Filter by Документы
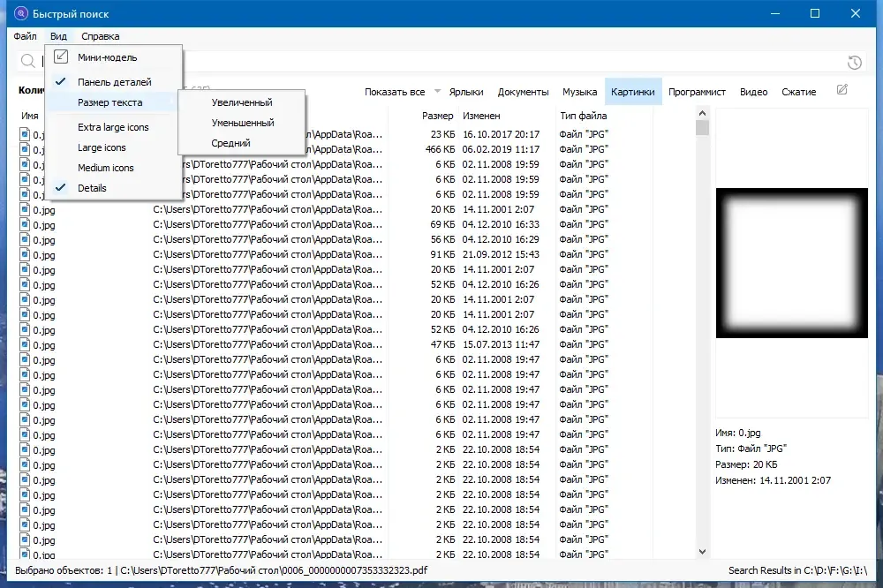 pos(523,92)
